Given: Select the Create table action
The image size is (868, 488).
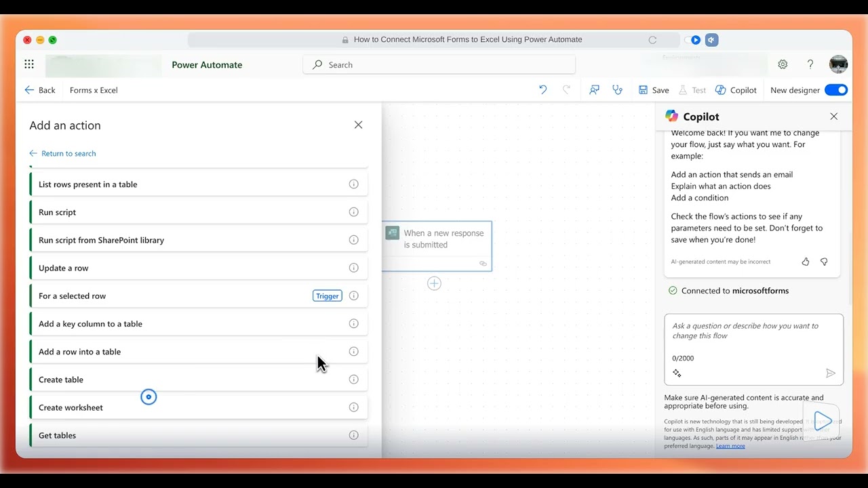Looking at the screenshot, I should 199,380.
